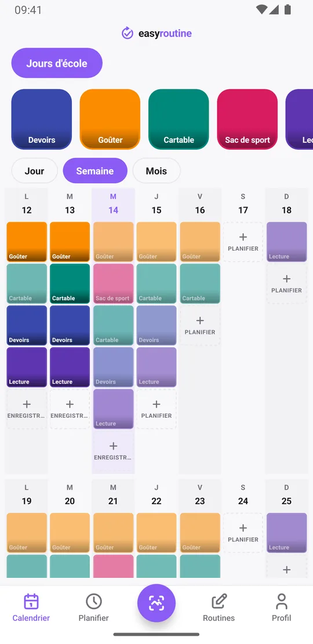This screenshot has height=644, width=313.
Task: Click the easyroutine logo
Action: click(156, 33)
